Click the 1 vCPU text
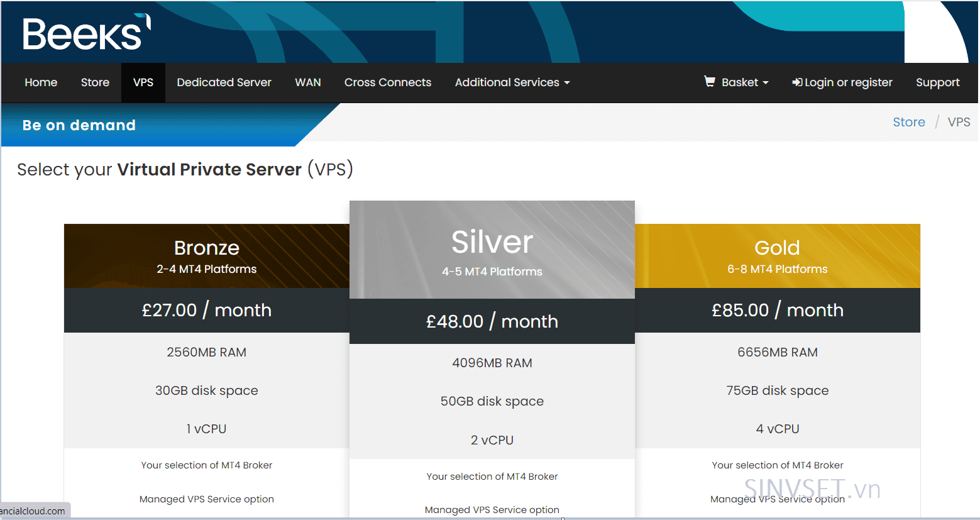The width and height of the screenshot is (980, 520). (207, 429)
